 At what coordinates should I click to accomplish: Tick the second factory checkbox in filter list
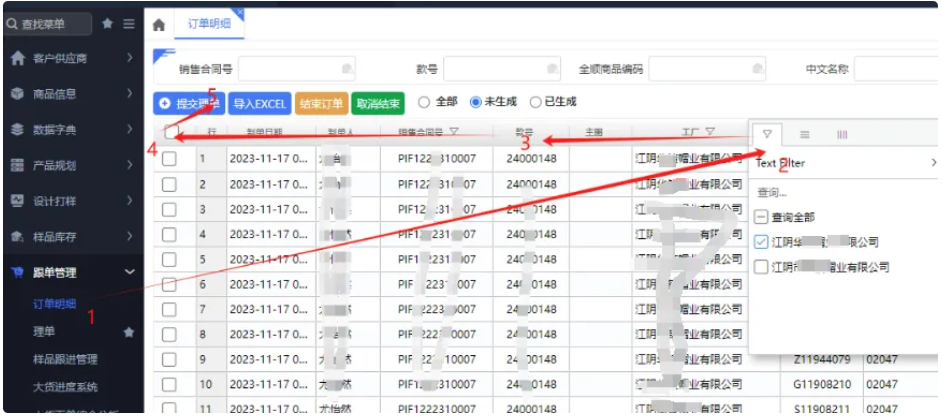tap(762, 267)
